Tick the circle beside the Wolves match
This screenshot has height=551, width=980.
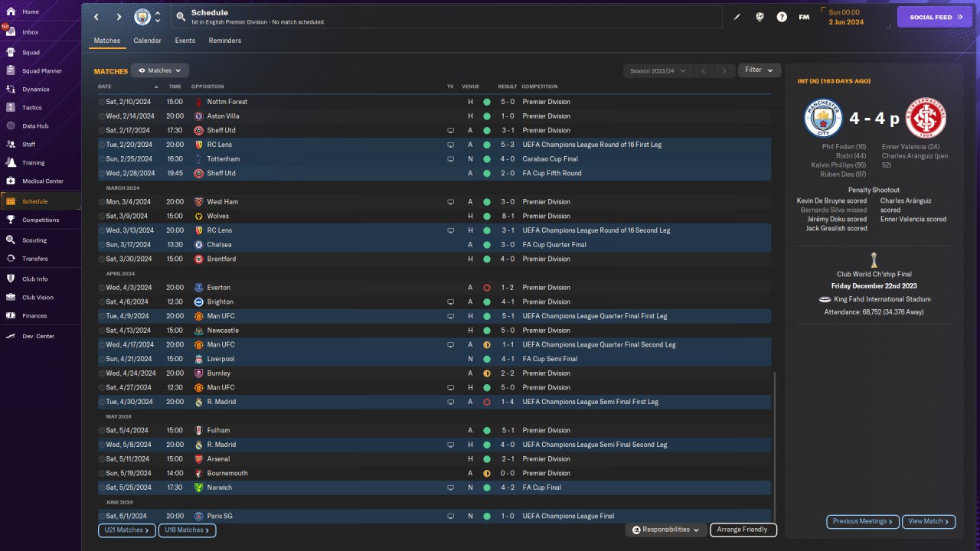pyautogui.click(x=102, y=217)
